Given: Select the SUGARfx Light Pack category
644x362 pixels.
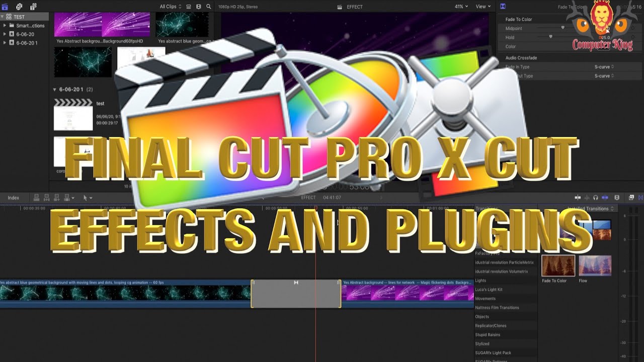Looking at the screenshot, I should click(493, 353).
